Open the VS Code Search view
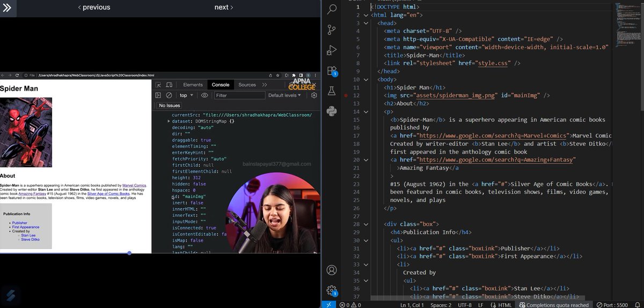The image size is (644, 308). pos(332,9)
